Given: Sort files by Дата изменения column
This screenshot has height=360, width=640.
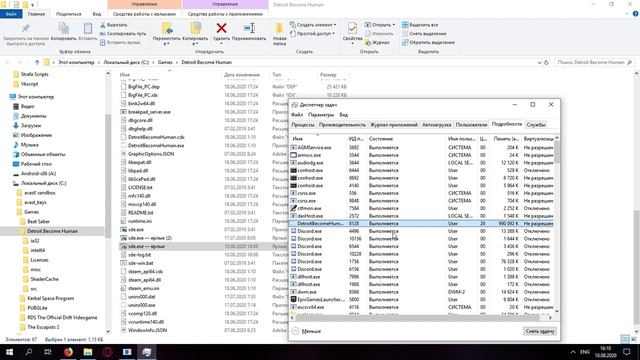Looking at the screenshot, I should (242, 75).
